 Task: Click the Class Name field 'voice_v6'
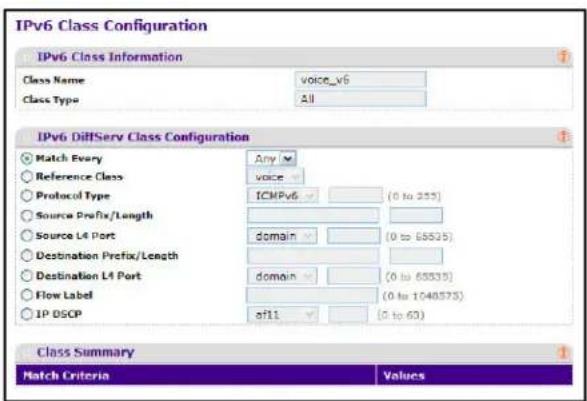[361, 80]
